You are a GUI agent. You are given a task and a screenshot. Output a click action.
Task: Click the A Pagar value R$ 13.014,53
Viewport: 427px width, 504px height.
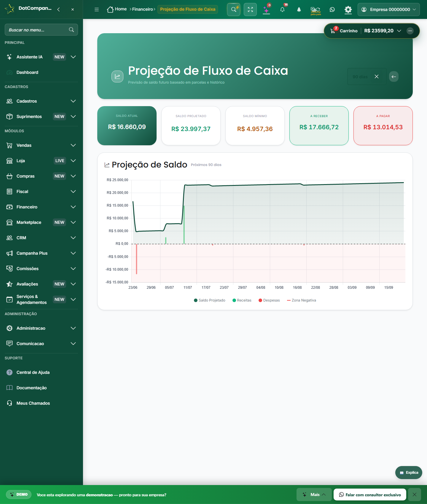(x=383, y=127)
